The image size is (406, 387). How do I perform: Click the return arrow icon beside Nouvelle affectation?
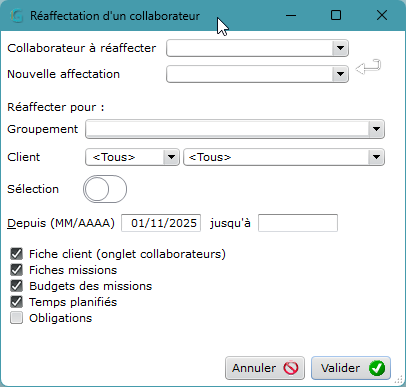pos(368,67)
